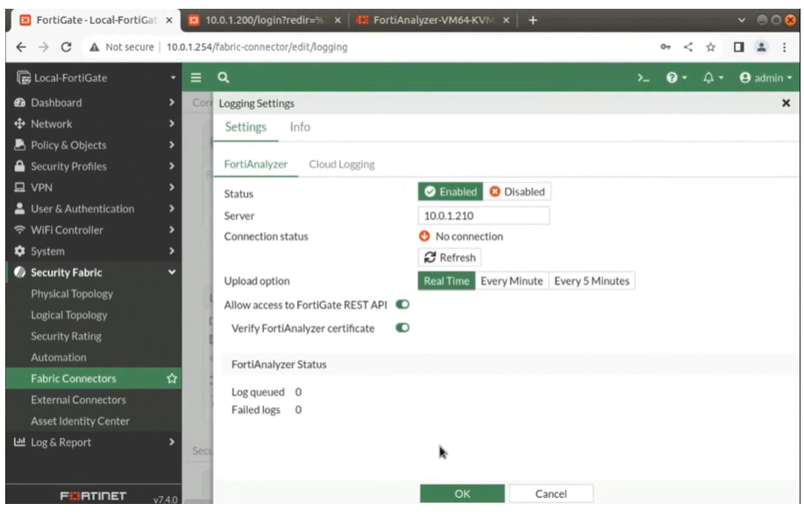Expand User & Authentication menu
This screenshot has height=532, width=804.
click(x=93, y=209)
